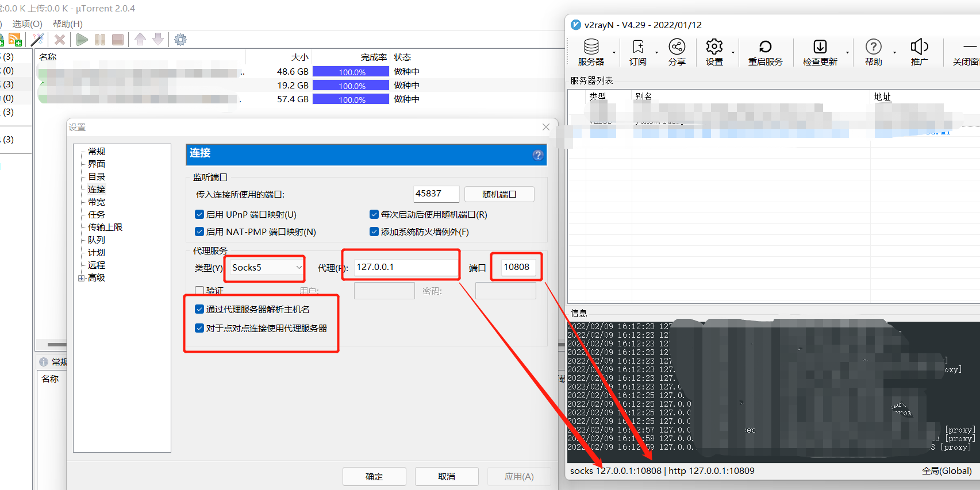980x490 pixels.
Task: Select 带宽 in the settings tree
Action: point(97,202)
